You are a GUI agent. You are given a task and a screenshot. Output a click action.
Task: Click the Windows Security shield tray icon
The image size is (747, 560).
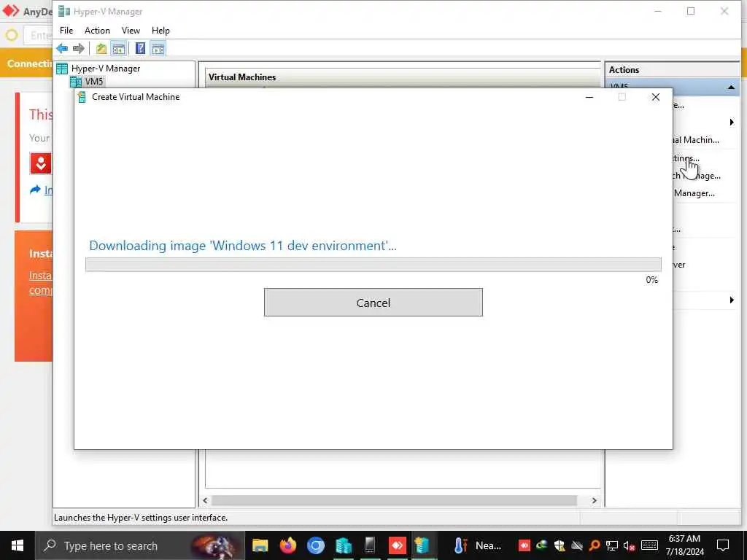[560, 545]
